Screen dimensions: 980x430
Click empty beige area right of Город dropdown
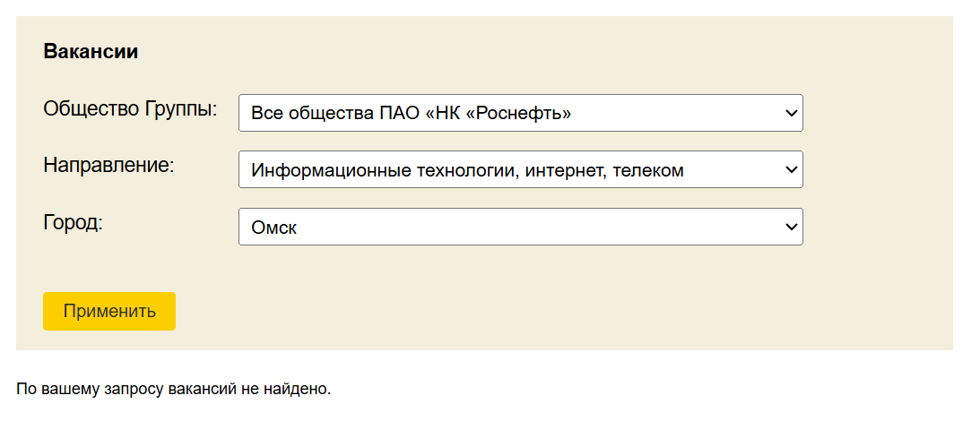tap(875, 227)
